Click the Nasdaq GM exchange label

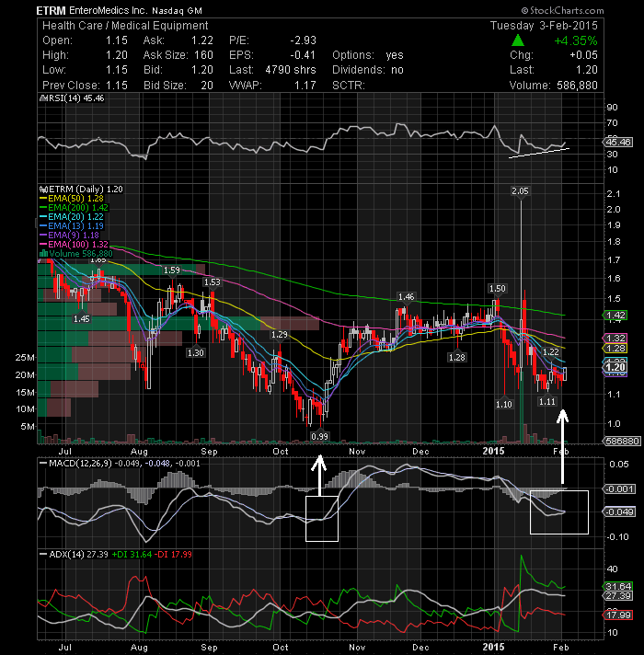(177, 11)
